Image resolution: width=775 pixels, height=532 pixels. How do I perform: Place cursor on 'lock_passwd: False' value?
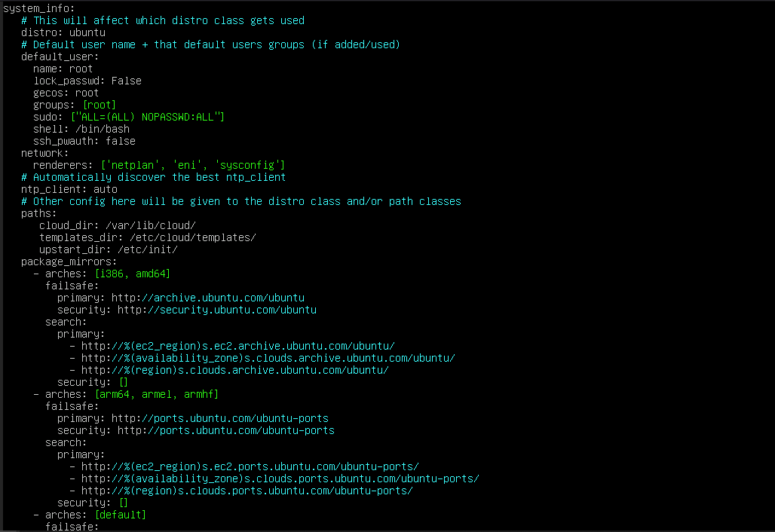[126, 81]
